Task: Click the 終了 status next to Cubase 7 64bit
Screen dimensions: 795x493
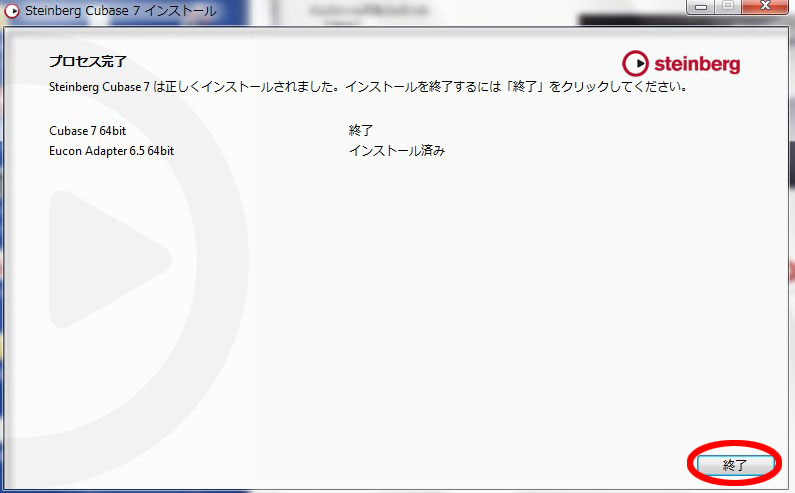Action: click(x=360, y=130)
